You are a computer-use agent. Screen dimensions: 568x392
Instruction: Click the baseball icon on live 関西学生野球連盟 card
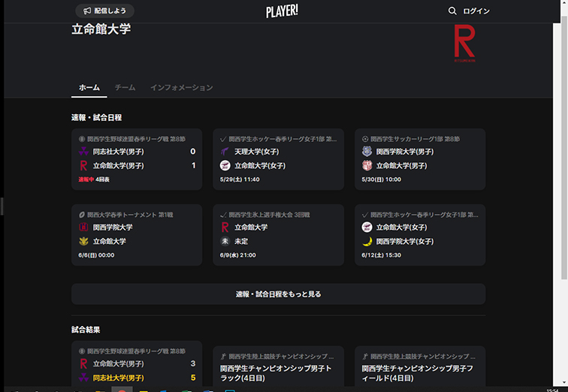82,139
